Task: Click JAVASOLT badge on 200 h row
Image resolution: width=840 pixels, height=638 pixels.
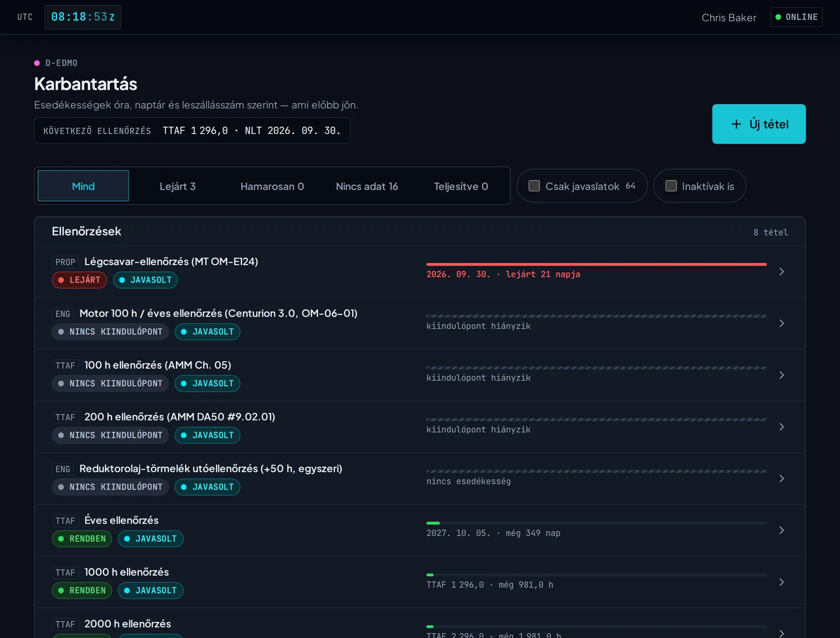Action: (x=207, y=435)
